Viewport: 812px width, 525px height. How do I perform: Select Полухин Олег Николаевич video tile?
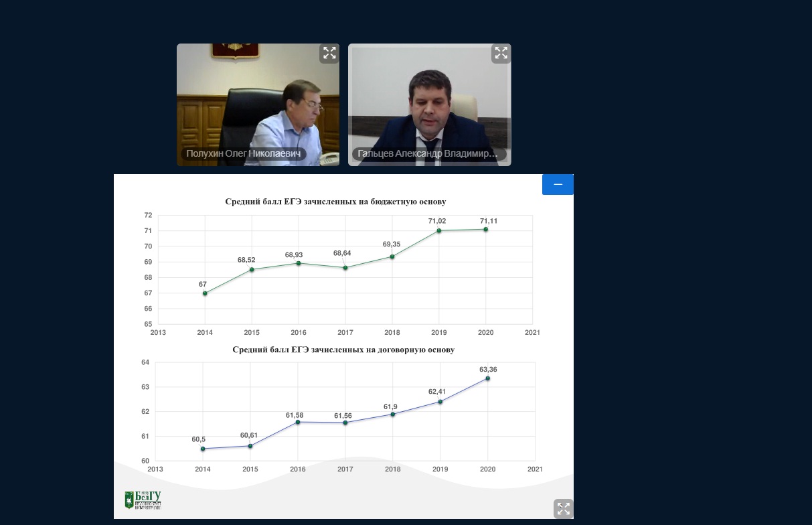258,100
